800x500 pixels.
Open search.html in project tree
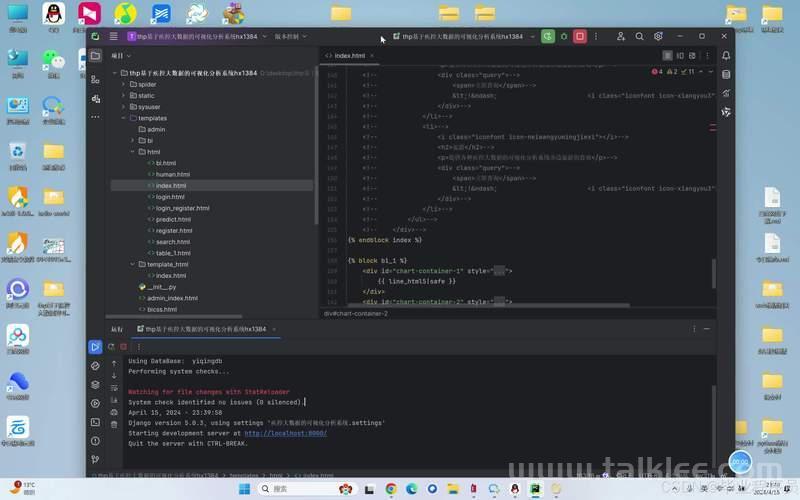[x=172, y=242]
